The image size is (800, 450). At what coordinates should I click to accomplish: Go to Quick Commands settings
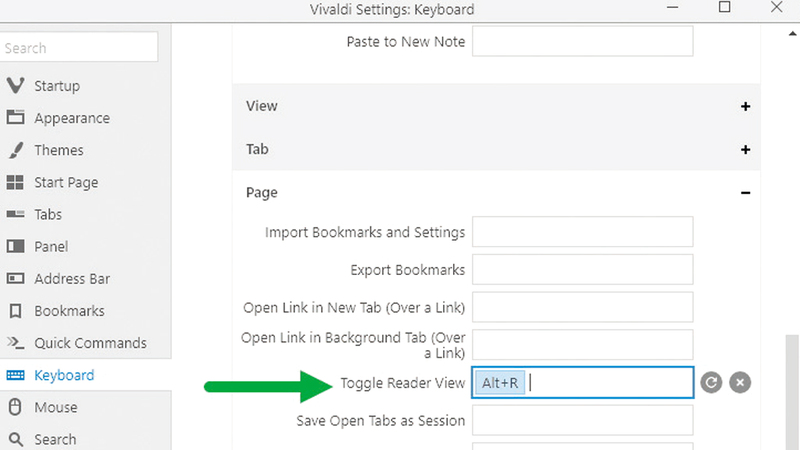90,343
